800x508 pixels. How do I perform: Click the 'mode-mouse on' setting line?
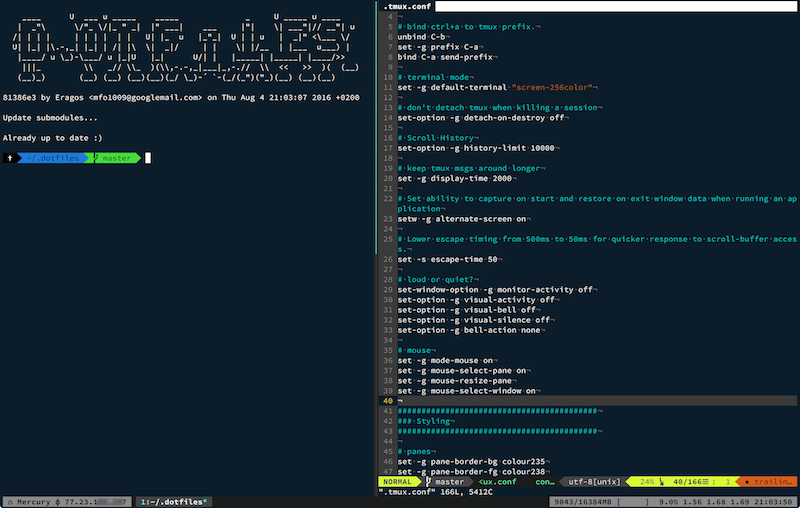[446, 360]
